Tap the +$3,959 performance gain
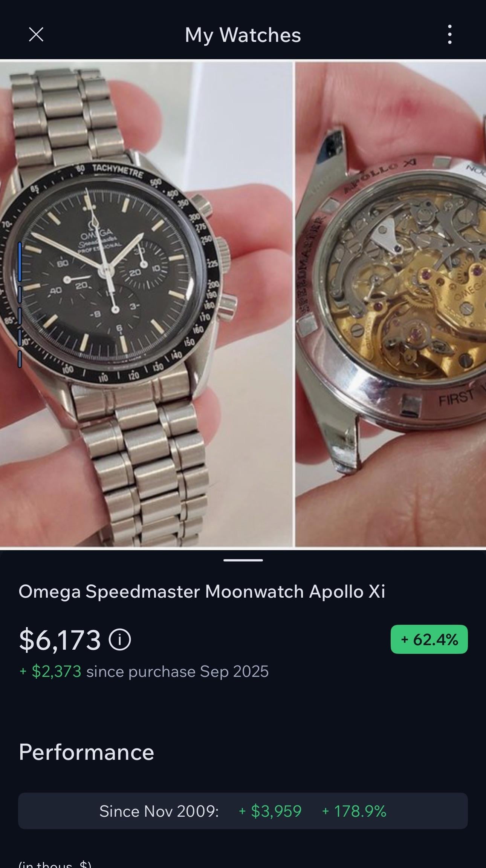486x868 pixels. tap(270, 811)
